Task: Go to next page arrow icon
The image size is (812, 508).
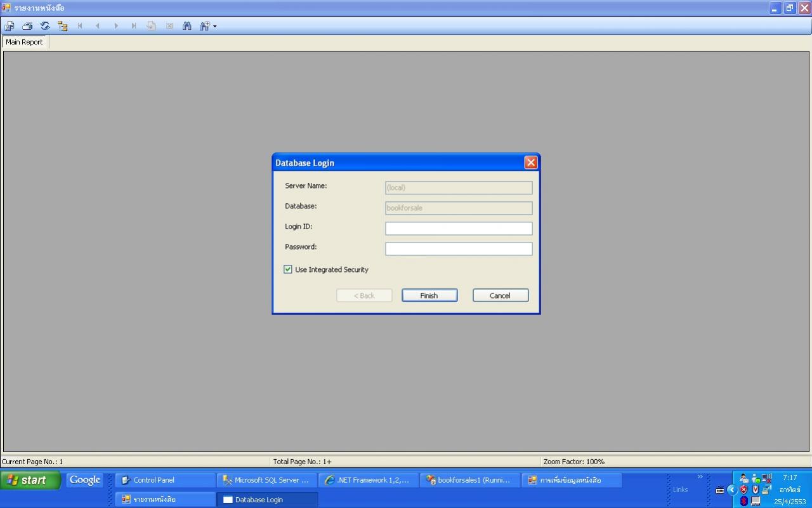Action: pos(115,26)
